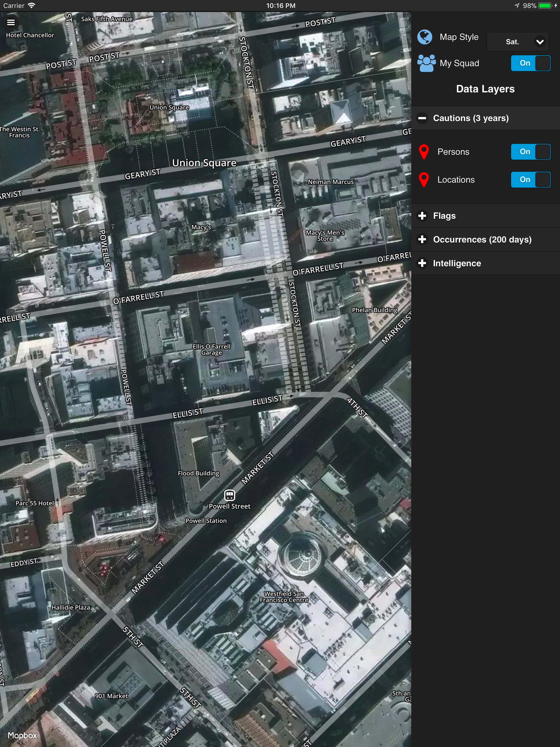Tap the Westfield San Francisco Centre label
The width and height of the screenshot is (560, 747).
pos(284,597)
